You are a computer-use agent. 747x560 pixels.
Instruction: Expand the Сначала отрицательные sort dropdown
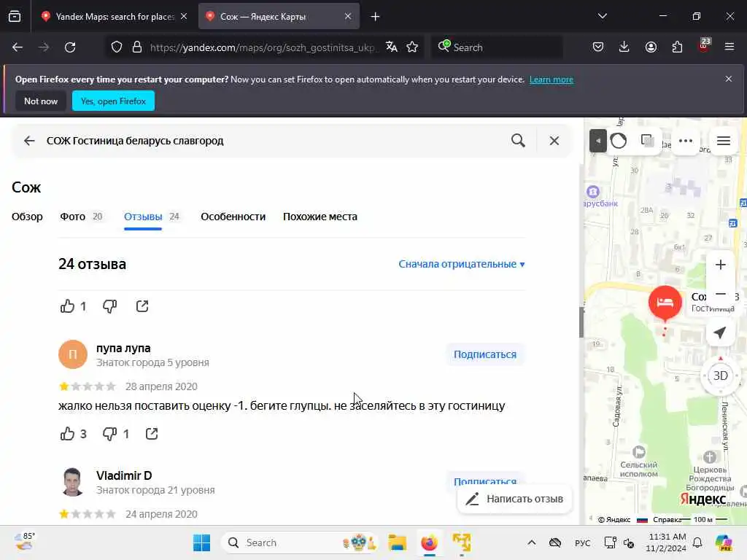[x=462, y=264]
